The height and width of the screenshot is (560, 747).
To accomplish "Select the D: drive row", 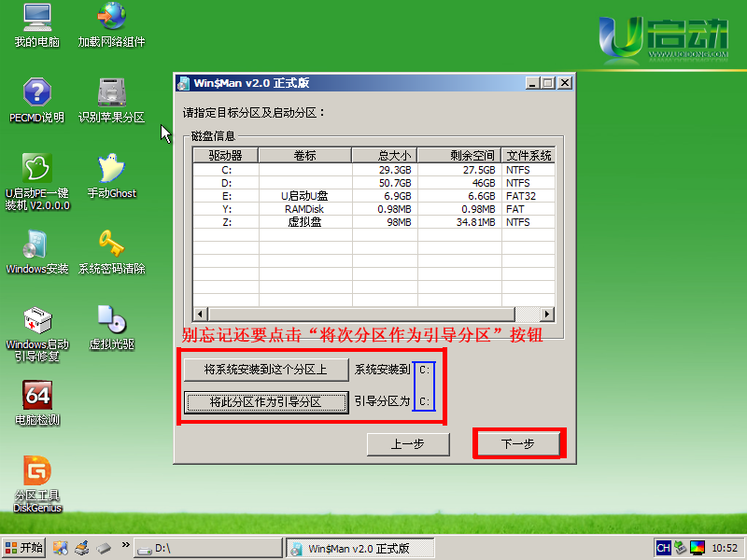I will [x=374, y=183].
